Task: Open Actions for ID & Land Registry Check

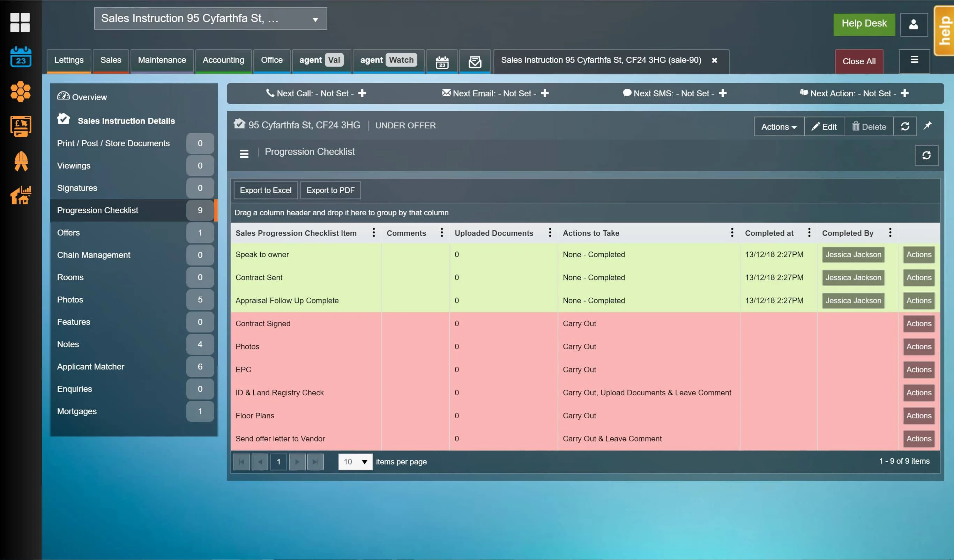Action: click(919, 393)
